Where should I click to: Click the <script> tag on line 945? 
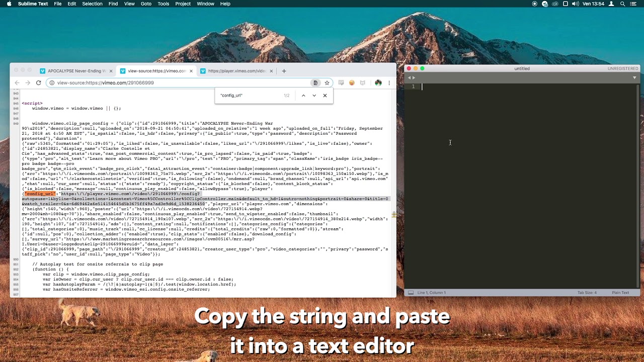coord(32,103)
